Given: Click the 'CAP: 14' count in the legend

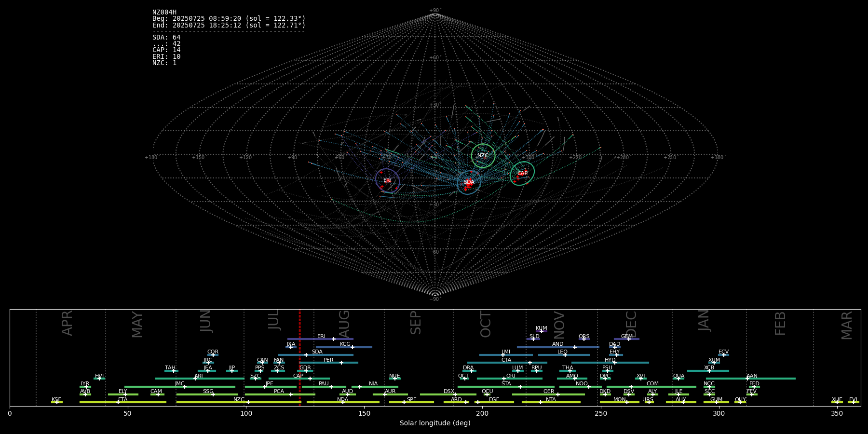Looking at the screenshot, I should pyautogui.click(x=166, y=50).
